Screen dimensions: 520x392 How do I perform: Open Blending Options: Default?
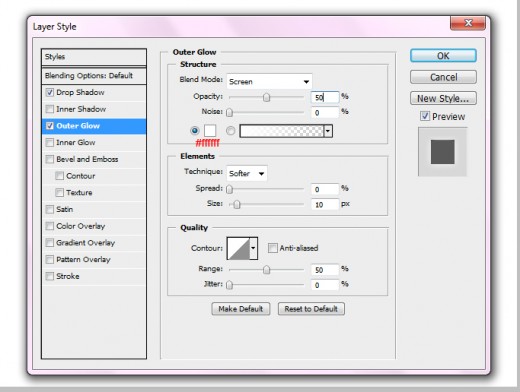94,76
